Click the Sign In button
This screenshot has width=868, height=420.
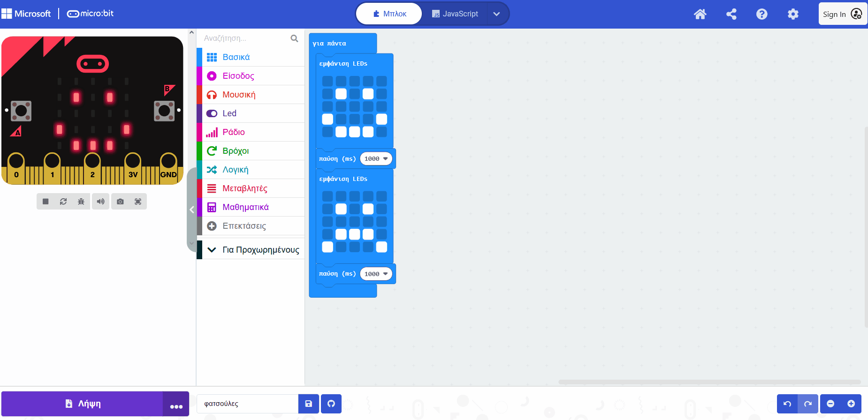tap(842, 14)
